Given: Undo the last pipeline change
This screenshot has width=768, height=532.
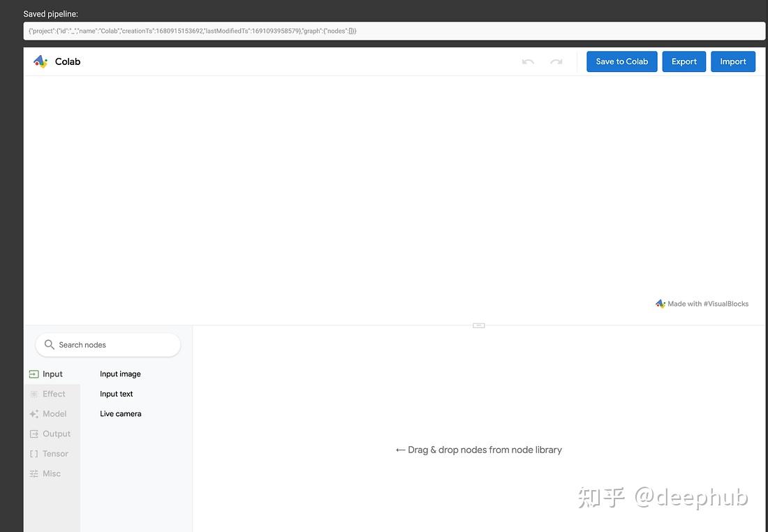Looking at the screenshot, I should pos(529,61).
